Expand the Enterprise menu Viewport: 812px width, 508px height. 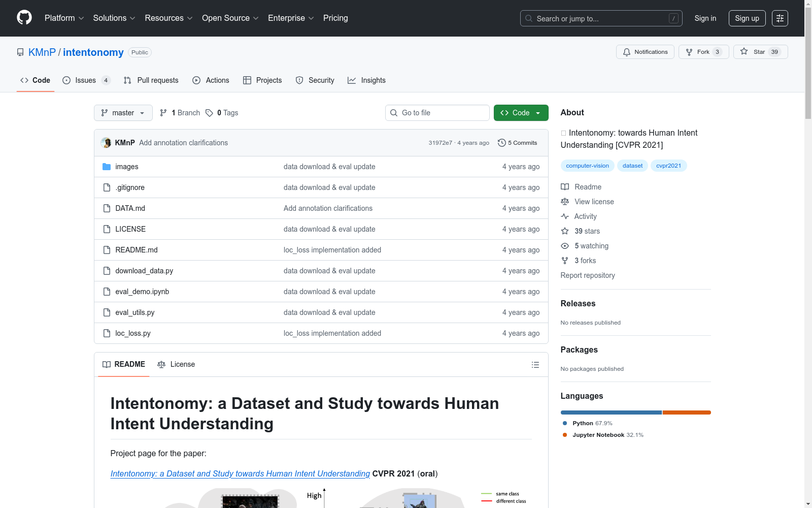291,18
